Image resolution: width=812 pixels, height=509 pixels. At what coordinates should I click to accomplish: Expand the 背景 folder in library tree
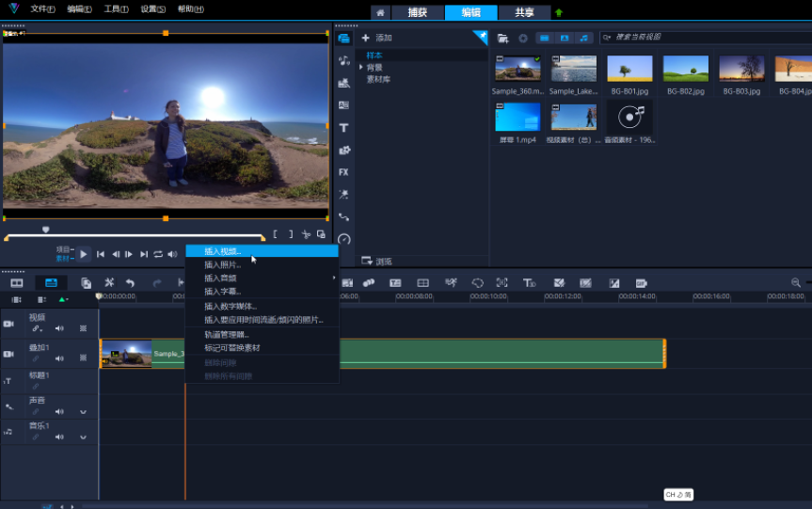pyautogui.click(x=360, y=68)
